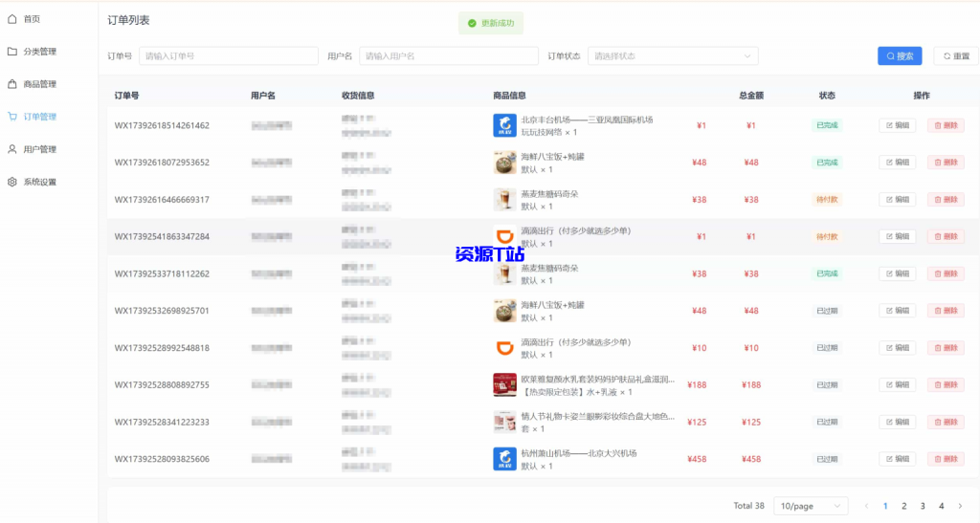Delete order WX17392533718112262
The height and width of the screenshot is (523, 980).
[x=946, y=274]
